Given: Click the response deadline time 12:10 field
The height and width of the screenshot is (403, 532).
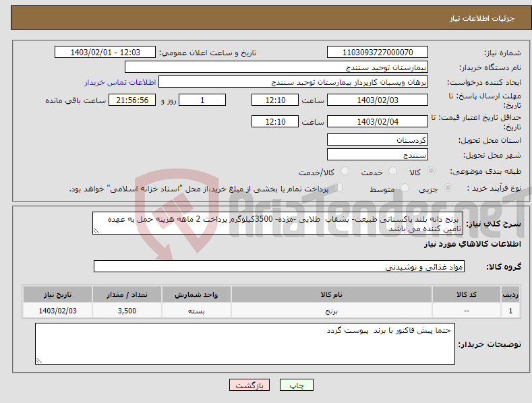Looking at the screenshot, I should (x=275, y=100).
